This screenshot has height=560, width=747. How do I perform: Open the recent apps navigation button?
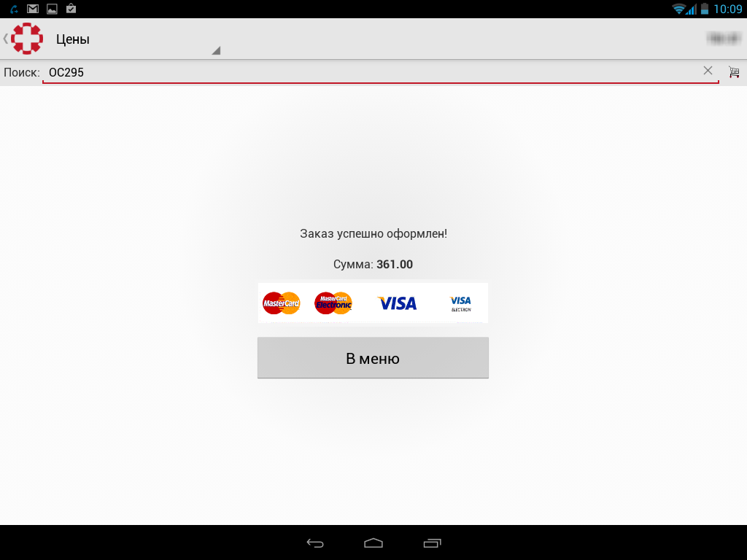click(432, 542)
